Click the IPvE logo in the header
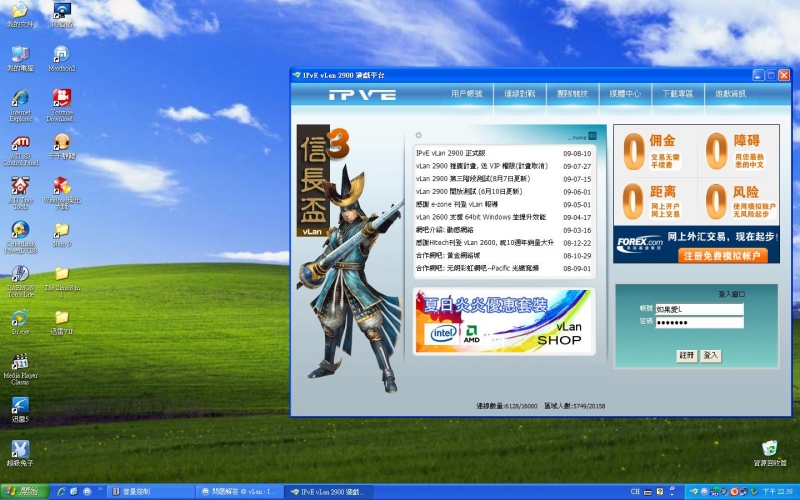This screenshot has height=500, width=800. pos(362,94)
